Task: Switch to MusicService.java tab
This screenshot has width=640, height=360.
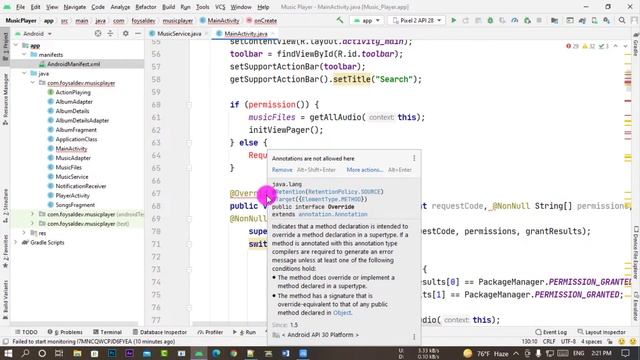Action: point(178,33)
